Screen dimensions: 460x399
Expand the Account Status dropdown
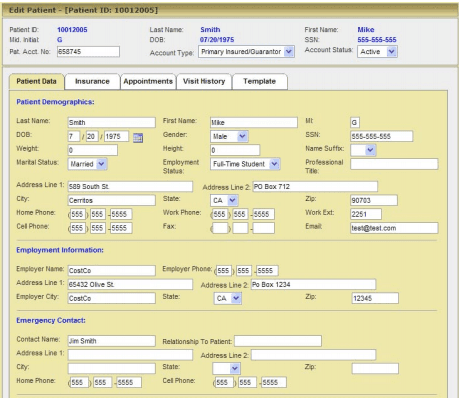pyautogui.click(x=377, y=52)
